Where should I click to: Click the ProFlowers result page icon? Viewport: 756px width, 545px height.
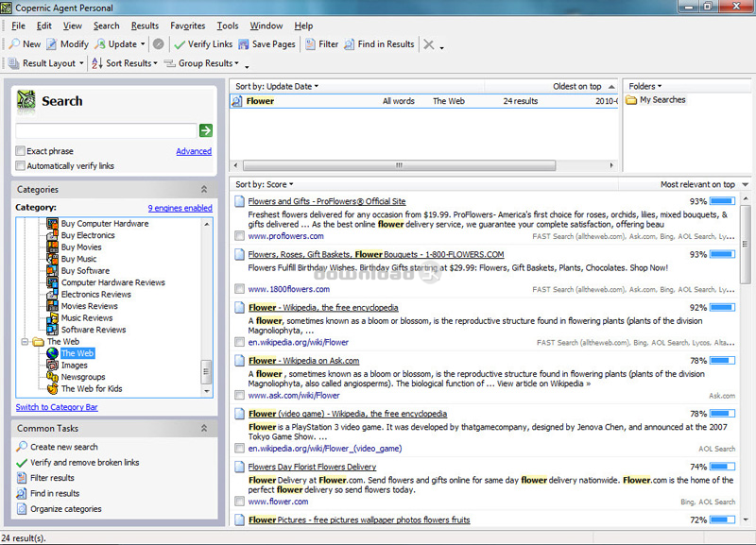point(240,201)
